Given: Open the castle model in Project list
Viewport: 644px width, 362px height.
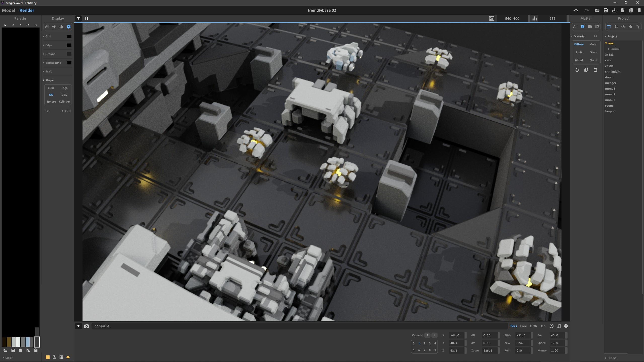Looking at the screenshot, I should coord(609,66).
